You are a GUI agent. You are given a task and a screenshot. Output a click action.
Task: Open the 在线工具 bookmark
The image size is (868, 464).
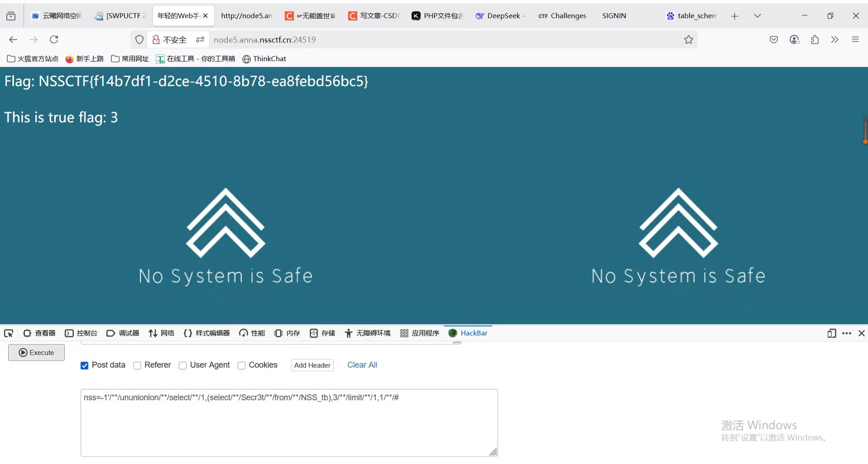pos(196,59)
